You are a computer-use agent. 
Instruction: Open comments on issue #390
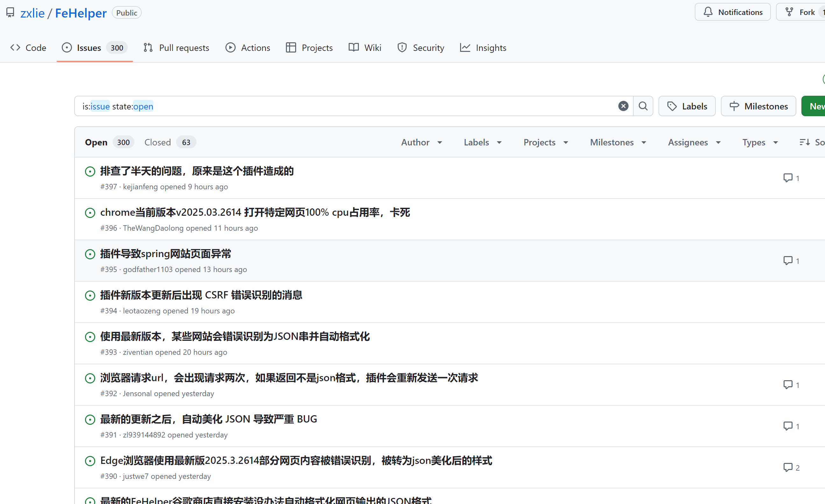tap(791, 467)
